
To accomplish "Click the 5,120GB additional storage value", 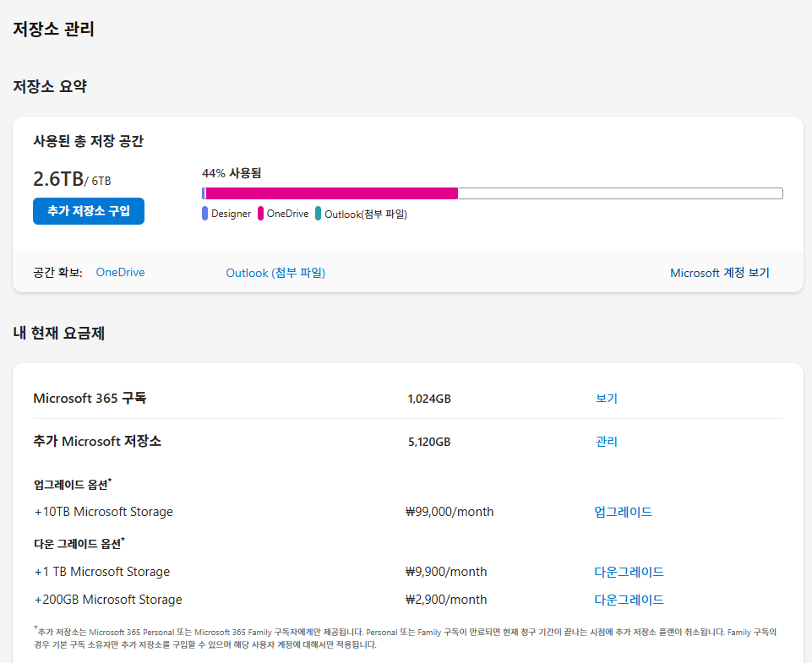I will (429, 442).
